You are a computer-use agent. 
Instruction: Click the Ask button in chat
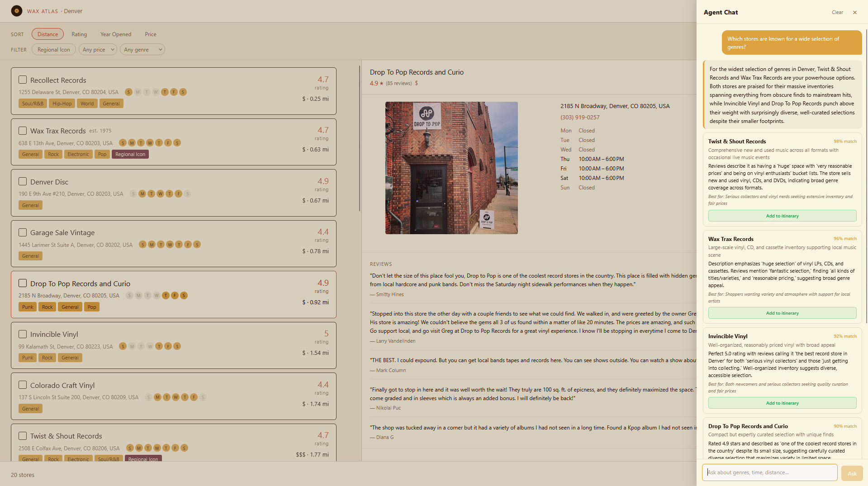coord(852,473)
